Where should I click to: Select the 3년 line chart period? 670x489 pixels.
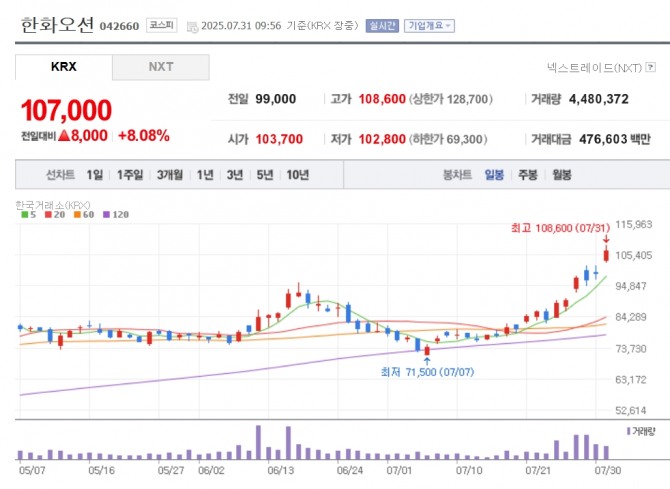pos(235,174)
